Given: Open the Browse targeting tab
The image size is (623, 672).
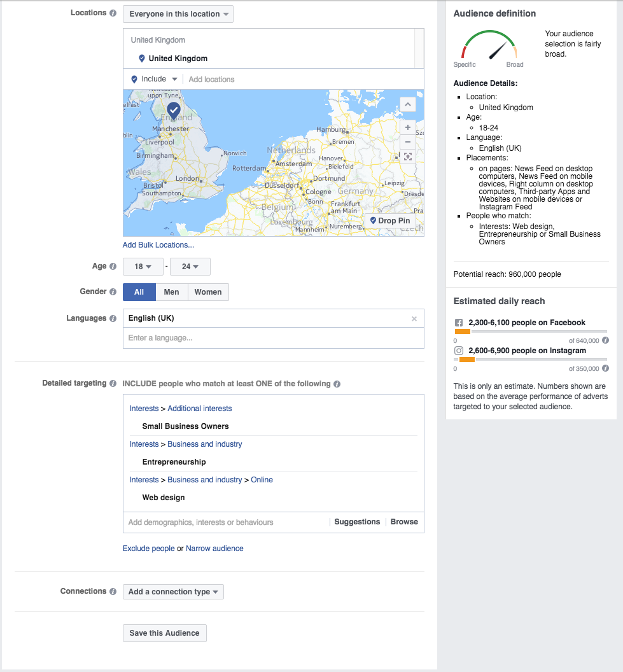Looking at the screenshot, I should click(x=404, y=522).
